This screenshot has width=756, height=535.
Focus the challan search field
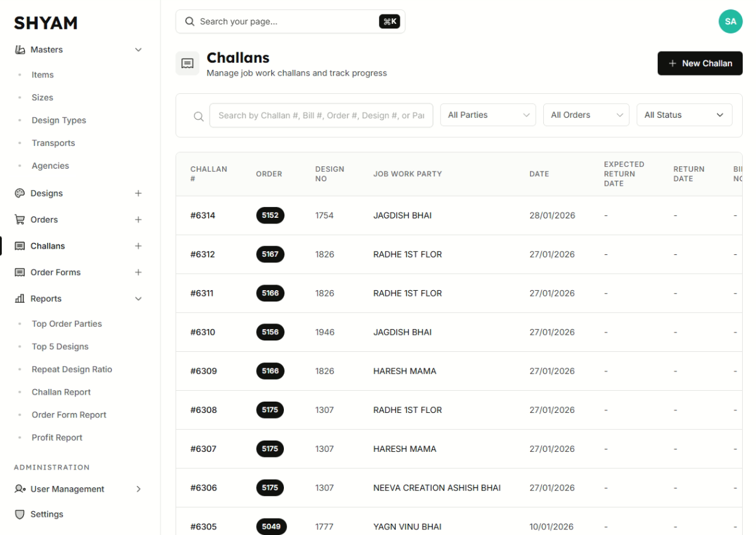(x=321, y=116)
